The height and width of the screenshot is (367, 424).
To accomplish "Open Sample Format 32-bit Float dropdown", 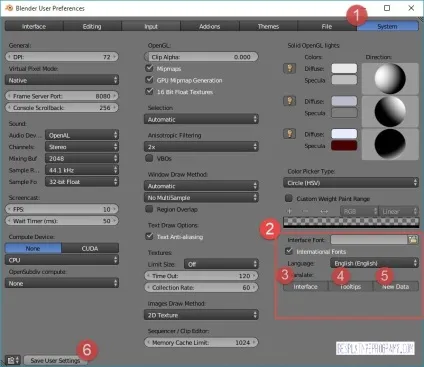I will 82,182.
